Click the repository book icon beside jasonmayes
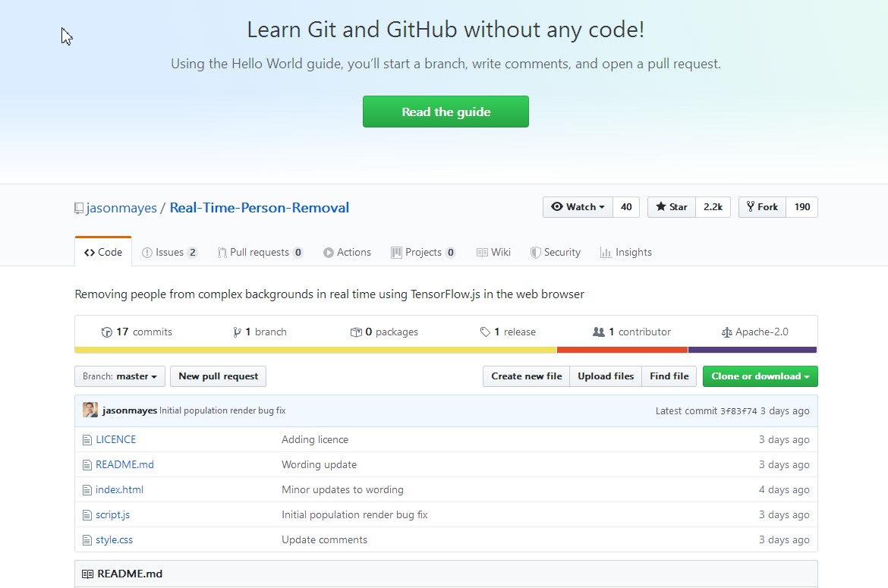This screenshot has width=888, height=588. 79,208
